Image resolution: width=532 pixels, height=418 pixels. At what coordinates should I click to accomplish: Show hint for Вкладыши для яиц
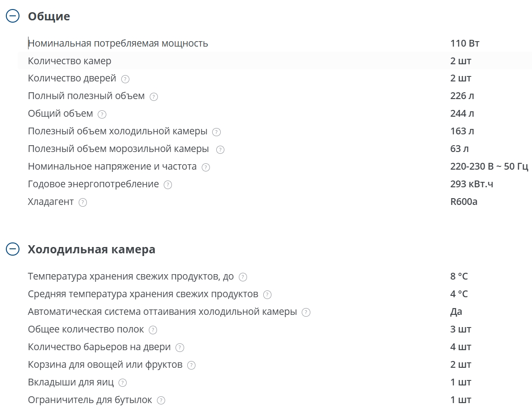123,383
